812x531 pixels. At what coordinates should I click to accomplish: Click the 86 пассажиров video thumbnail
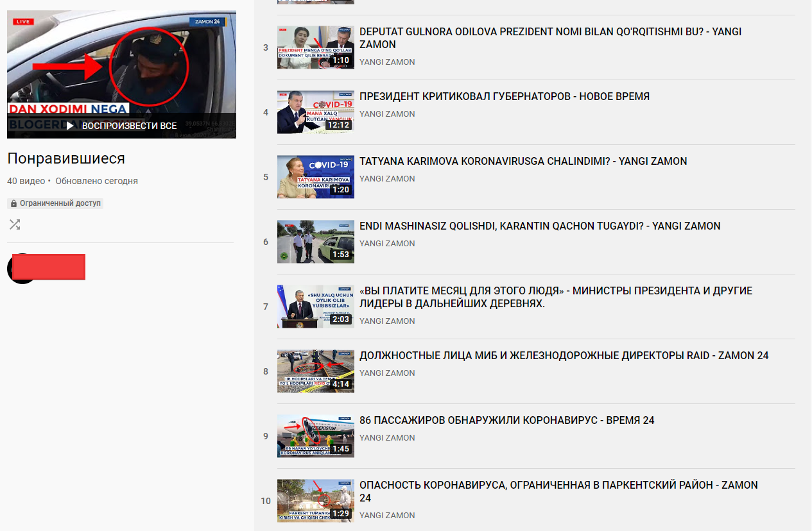coord(315,436)
